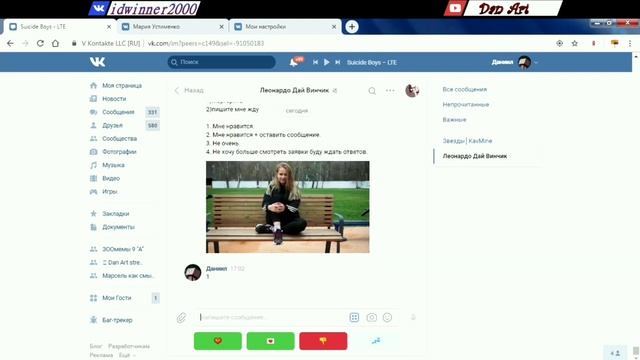The image size is (640, 360).
Task: Open Сообщества in sidebar
Action: coord(119,139)
